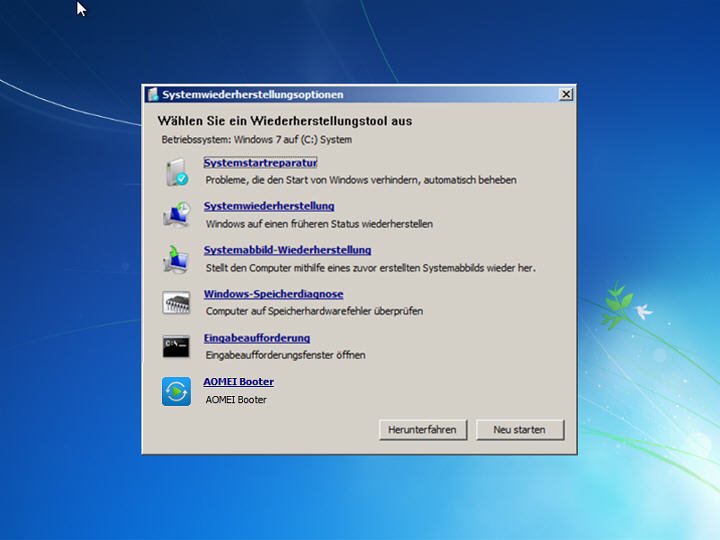Launch the Systemwiederherstellung link
720x540 pixels.
pyautogui.click(x=269, y=206)
